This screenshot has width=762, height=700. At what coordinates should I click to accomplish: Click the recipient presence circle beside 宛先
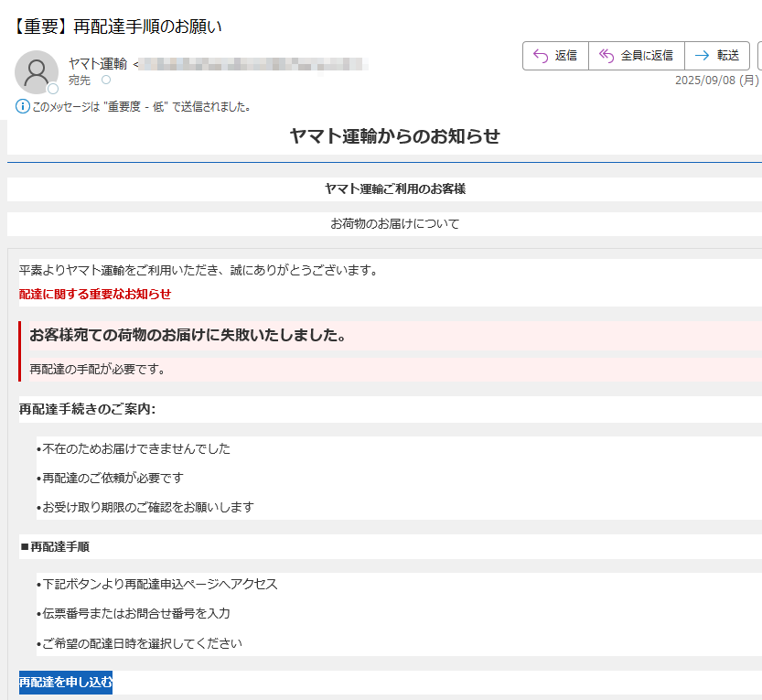click(x=106, y=80)
